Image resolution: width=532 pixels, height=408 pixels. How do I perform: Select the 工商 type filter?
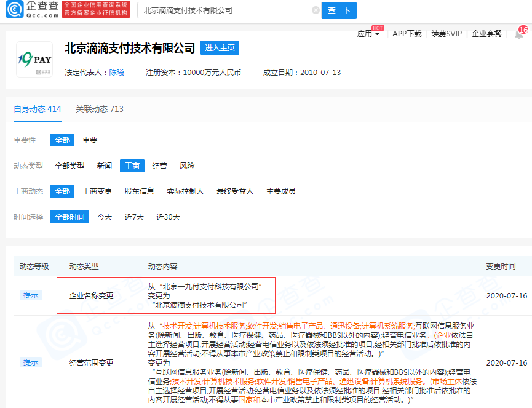coord(132,166)
